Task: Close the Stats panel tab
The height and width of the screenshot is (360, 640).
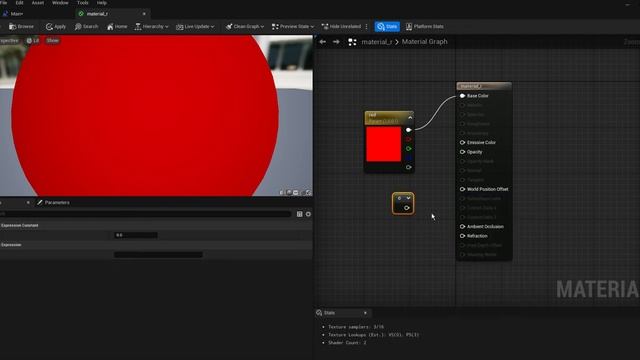Action: coord(365,313)
